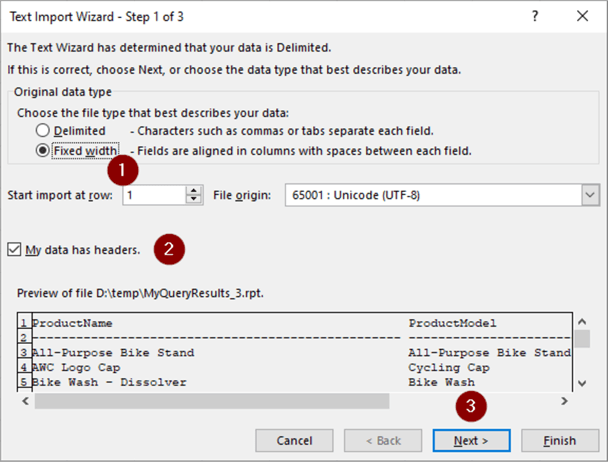The image size is (608, 462).
Task: Select the Fixed width radio button
Action: [x=43, y=151]
